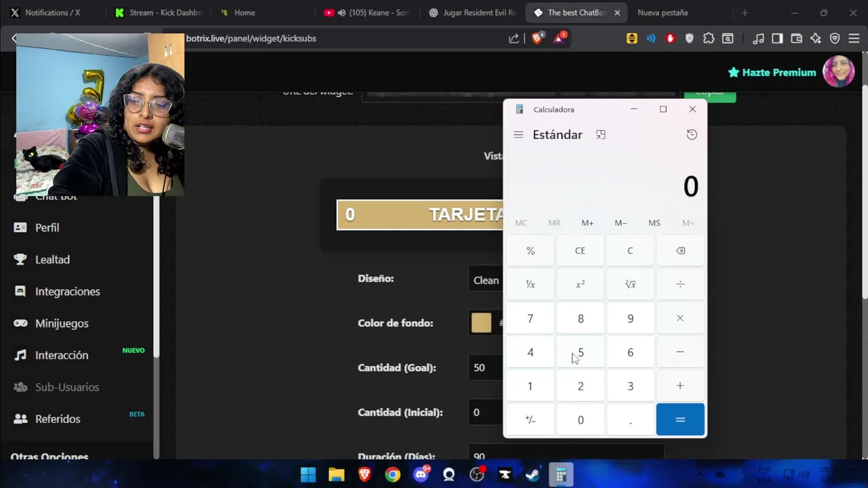
Task: Switch to the Jugar Resident Evil tab
Action: (x=473, y=12)
